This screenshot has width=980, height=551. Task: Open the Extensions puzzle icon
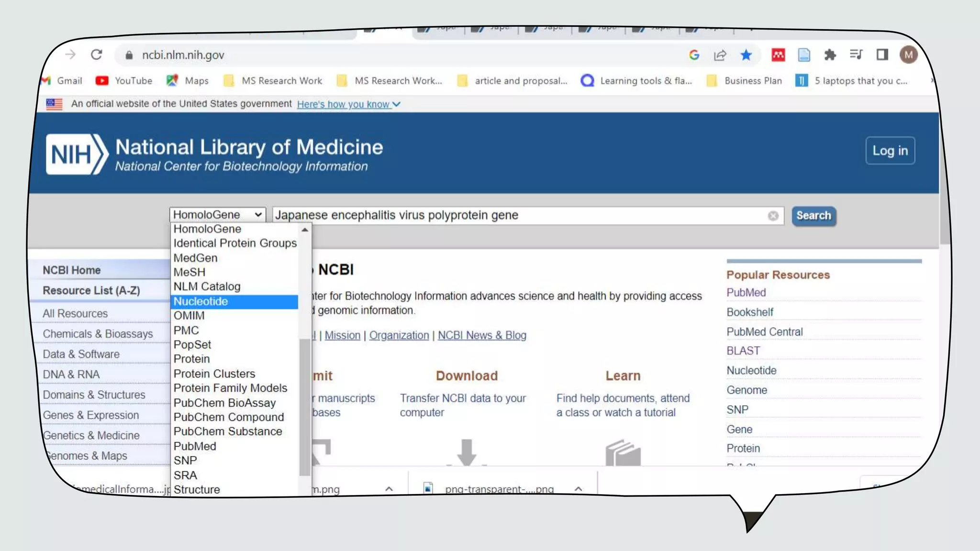pos(830,55)
